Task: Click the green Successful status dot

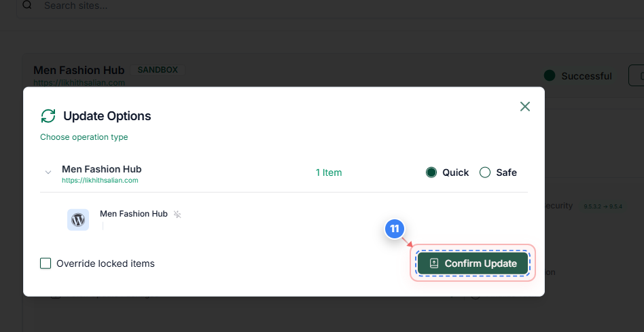Action: [x=550, y=75]
